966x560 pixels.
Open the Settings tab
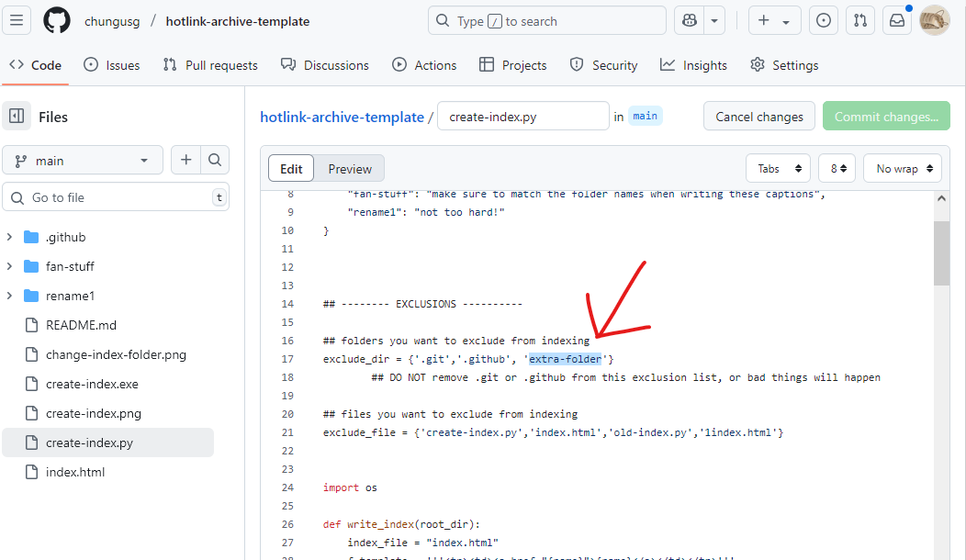coord(784,65)
